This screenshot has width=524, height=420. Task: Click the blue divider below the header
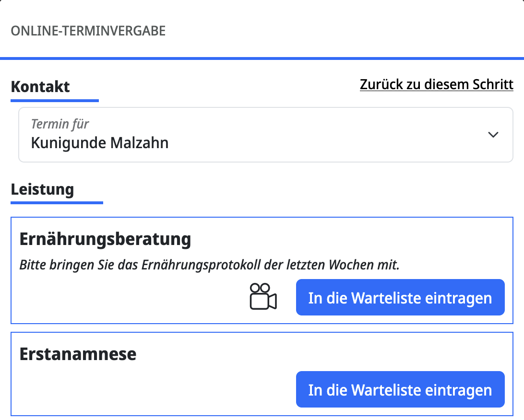click(x=262, y=58)
